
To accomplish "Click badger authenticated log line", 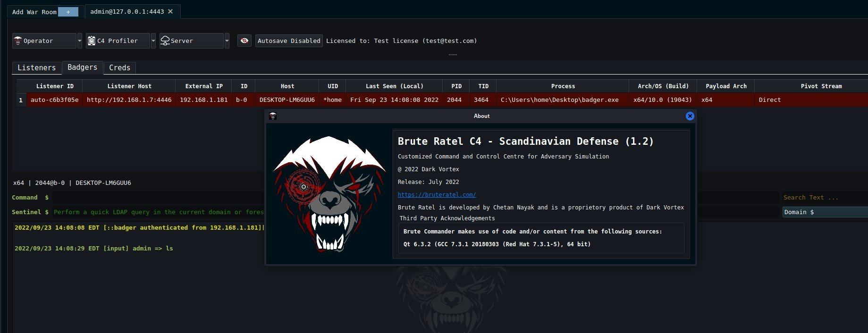I will pyautogui.click(x=139, y=227).
